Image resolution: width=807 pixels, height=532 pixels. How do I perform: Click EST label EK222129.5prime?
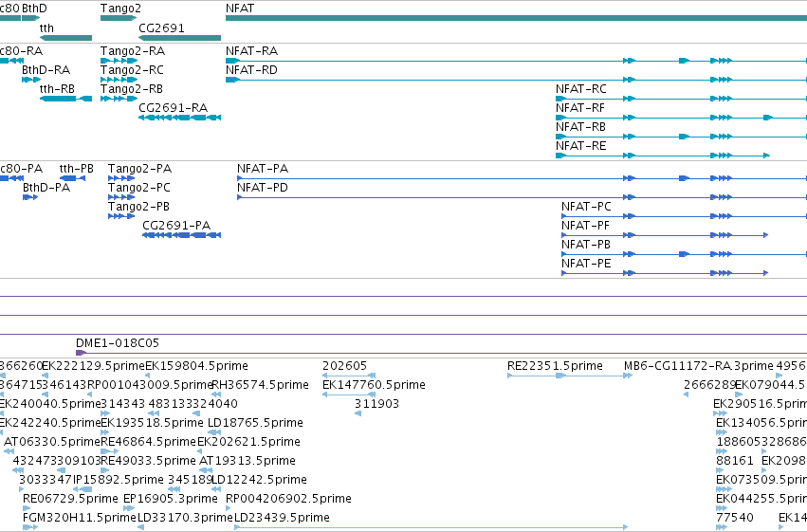(x=93, y=366)
